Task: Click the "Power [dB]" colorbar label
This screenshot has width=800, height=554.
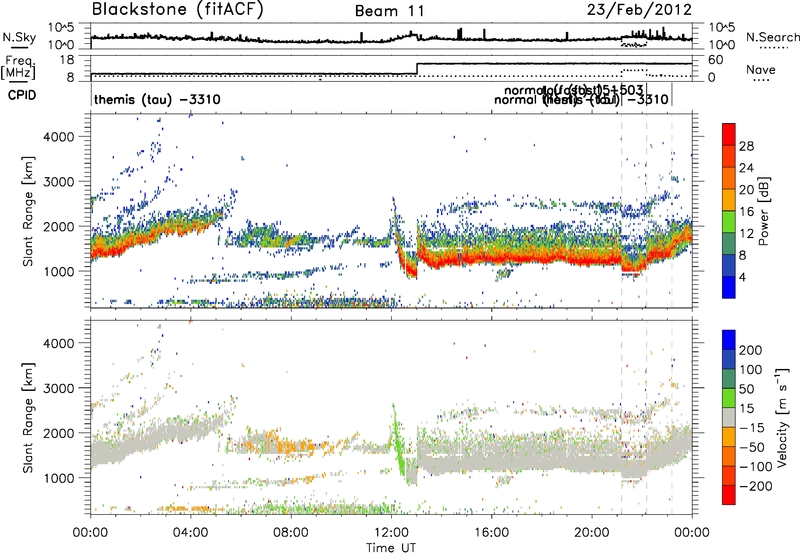Action: (x=763, y=211)
